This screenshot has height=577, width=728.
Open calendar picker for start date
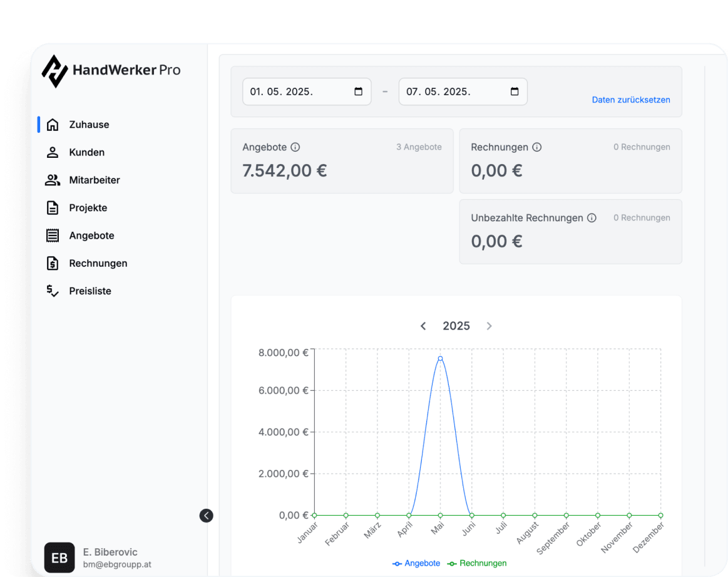(359, 91)
